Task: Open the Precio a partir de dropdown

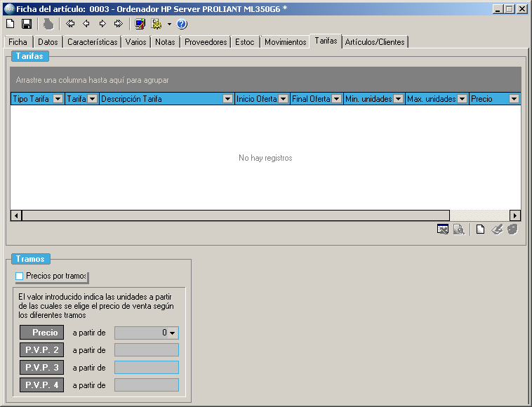Action: tap(172, 333)
